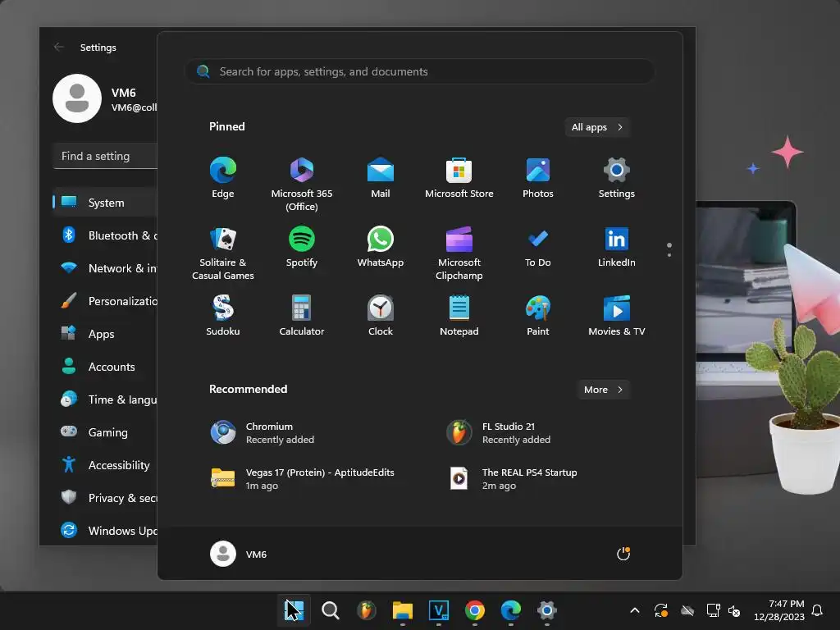840x630 pixels.
Task: Open Vegas 17 (Protein) - AptitudeEdits archive
Action: pos(304,478)
